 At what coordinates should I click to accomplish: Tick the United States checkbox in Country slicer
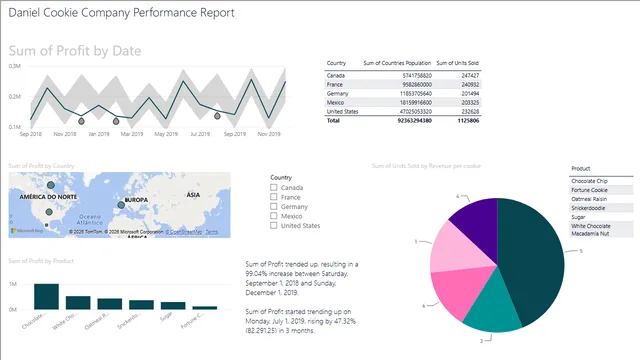[273, 225]
